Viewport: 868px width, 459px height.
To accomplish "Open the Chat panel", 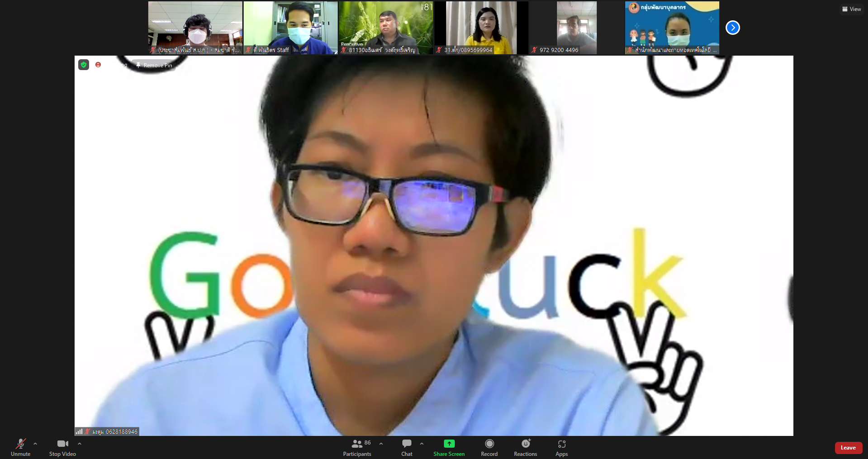I will click(407, 447).
